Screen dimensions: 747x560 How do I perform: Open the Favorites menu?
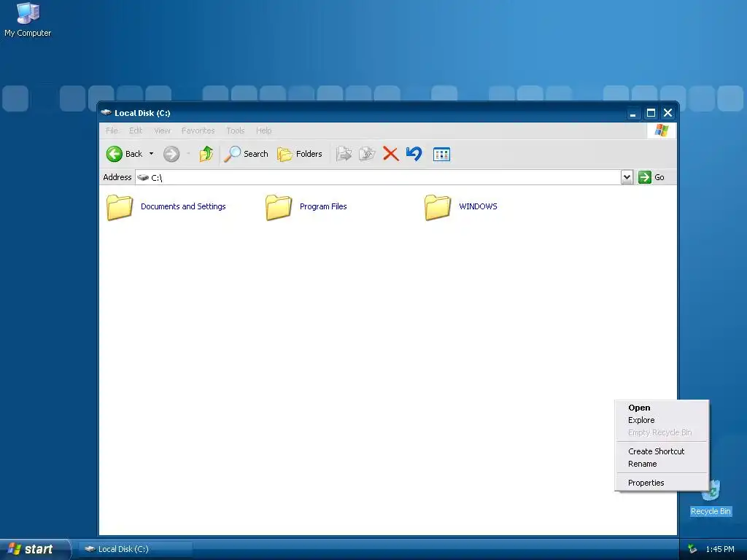pyautogui.click(x=198, y=131)
